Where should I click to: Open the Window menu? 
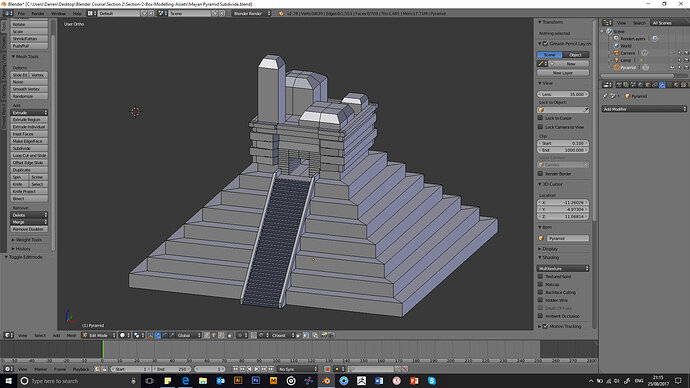point(58,14)
